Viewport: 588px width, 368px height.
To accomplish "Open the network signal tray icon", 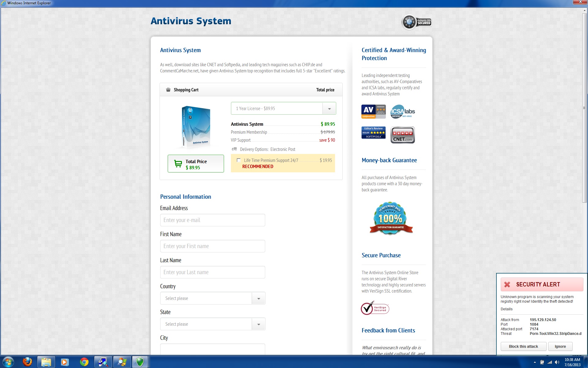I will point(550,362).
